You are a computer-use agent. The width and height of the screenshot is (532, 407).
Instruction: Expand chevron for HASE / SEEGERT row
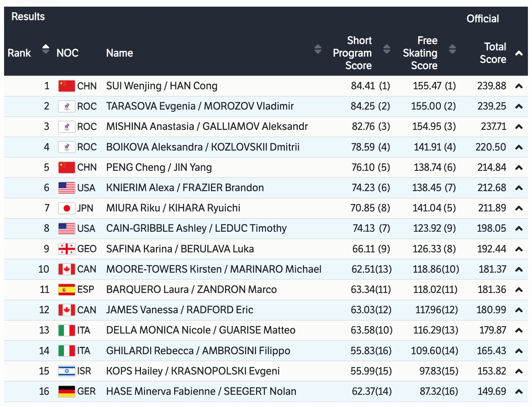pyautogui.click(x=519, y=392)
